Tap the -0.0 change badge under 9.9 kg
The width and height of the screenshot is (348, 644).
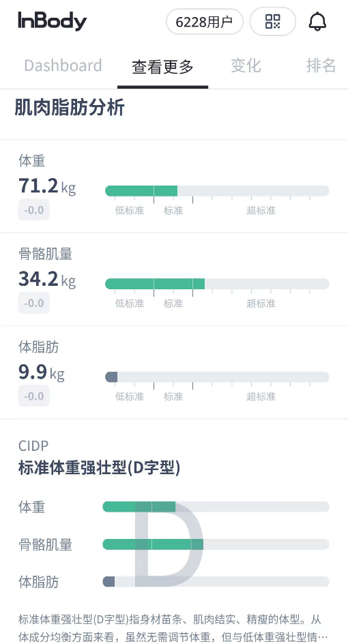(33, 396)
